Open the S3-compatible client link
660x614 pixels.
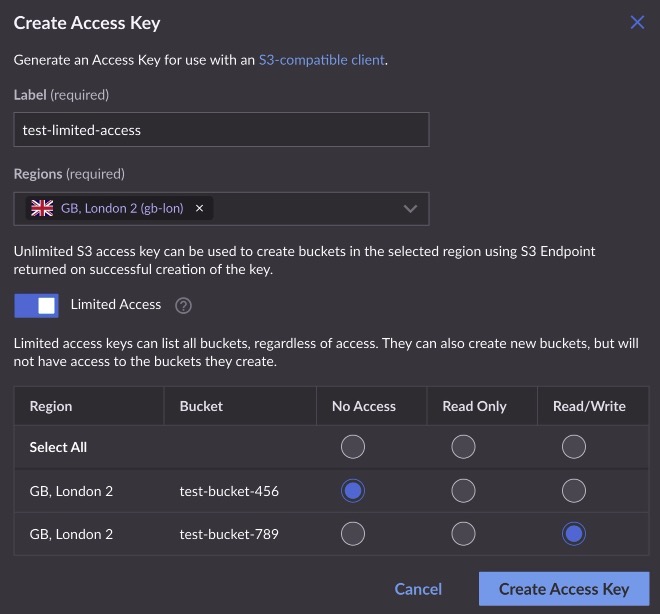pyautogui.click(x=321, y=60)
